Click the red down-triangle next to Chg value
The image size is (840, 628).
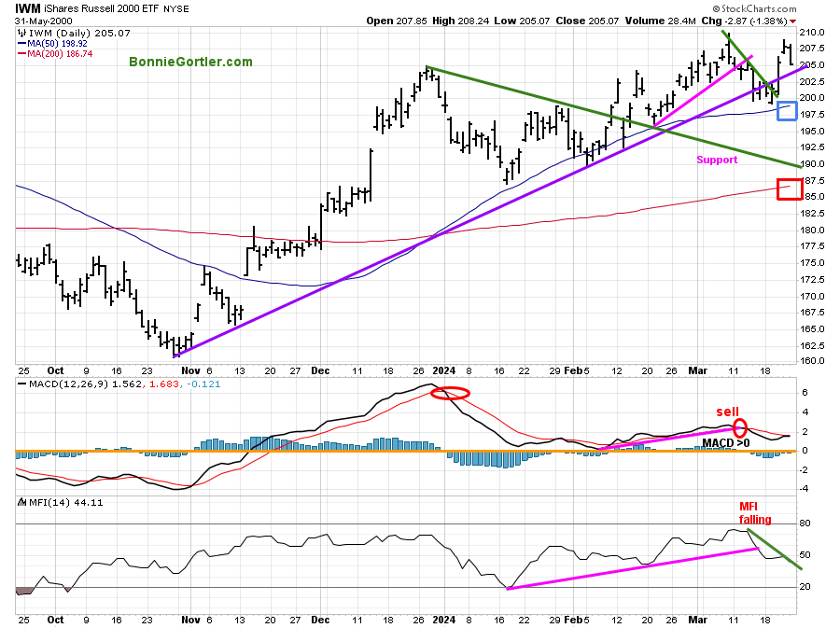pyautogui.click(x=792, y=21)
